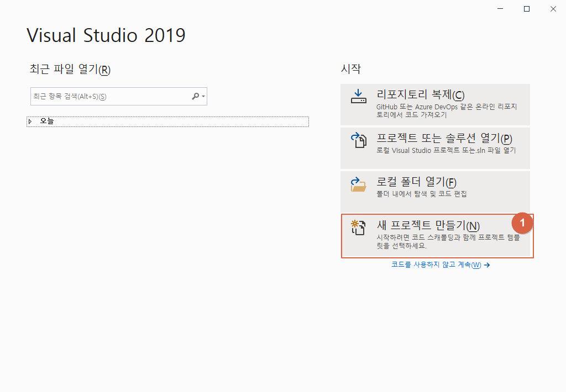Click 프로젝트 또는 솔루션 열기(P) button
This screenshot has width=566, height=392.
coord(435,148)
